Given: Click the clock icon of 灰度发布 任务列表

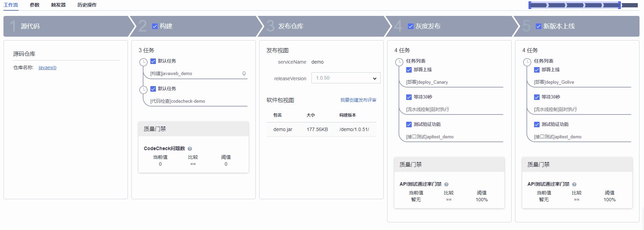Looking at the screenshot, I should coord(399,62).
